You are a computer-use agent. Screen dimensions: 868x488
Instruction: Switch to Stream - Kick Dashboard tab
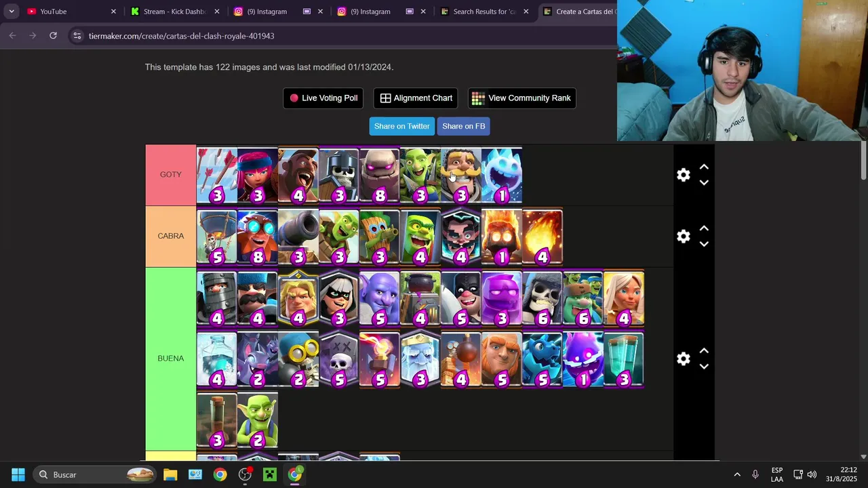173,12
